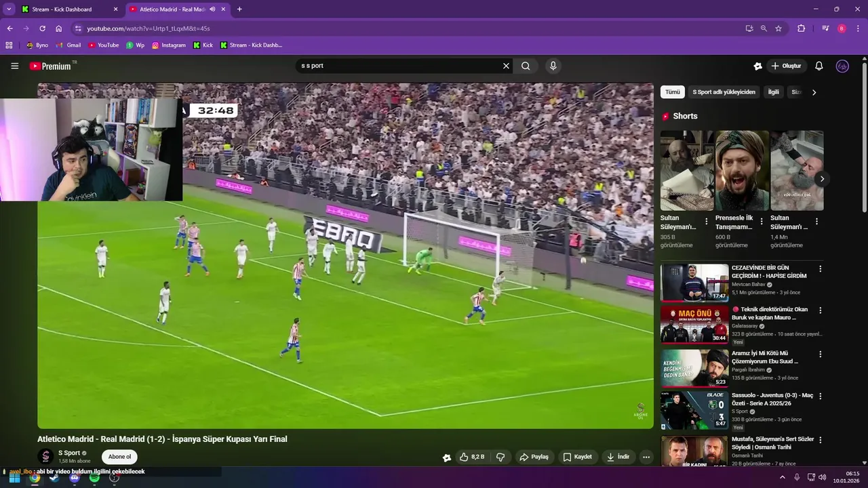Open the tab search dropdown arrow
Viewport: 868px width, 488px height.
coord(9,9)
